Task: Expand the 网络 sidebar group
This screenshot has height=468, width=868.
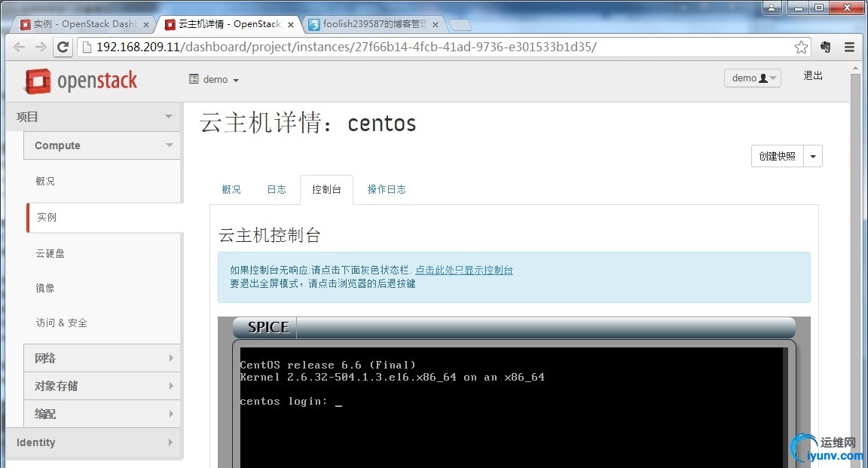Action: click(102, 358)
